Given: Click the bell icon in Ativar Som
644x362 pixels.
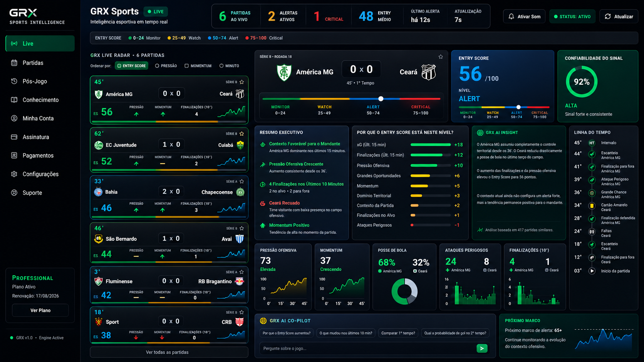Looking at the screenshot, I should [x=512, y=17].
